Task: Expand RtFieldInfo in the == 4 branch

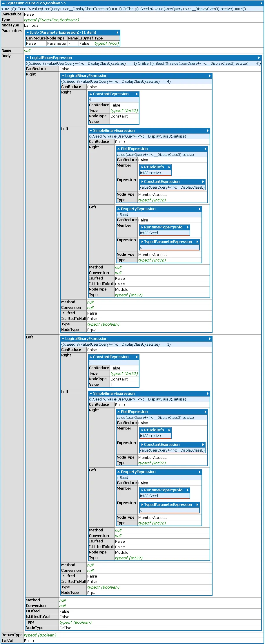Action: pyautogui.click(x=142, y=167)
